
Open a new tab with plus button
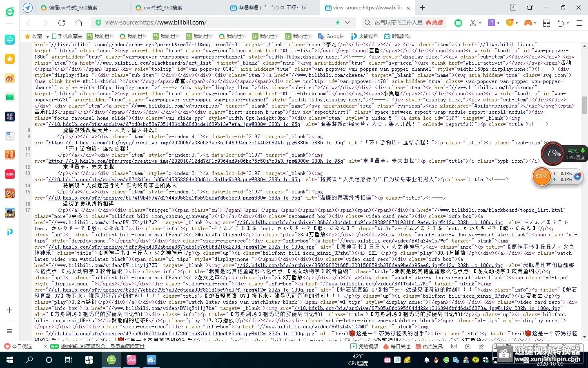[422, 7]
